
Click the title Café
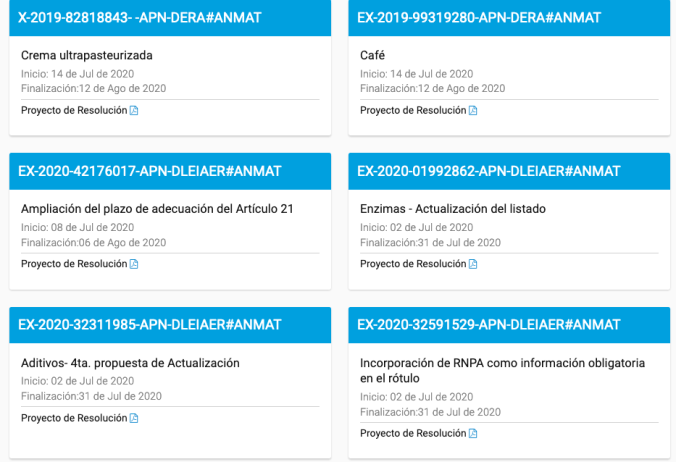[372, 55]
